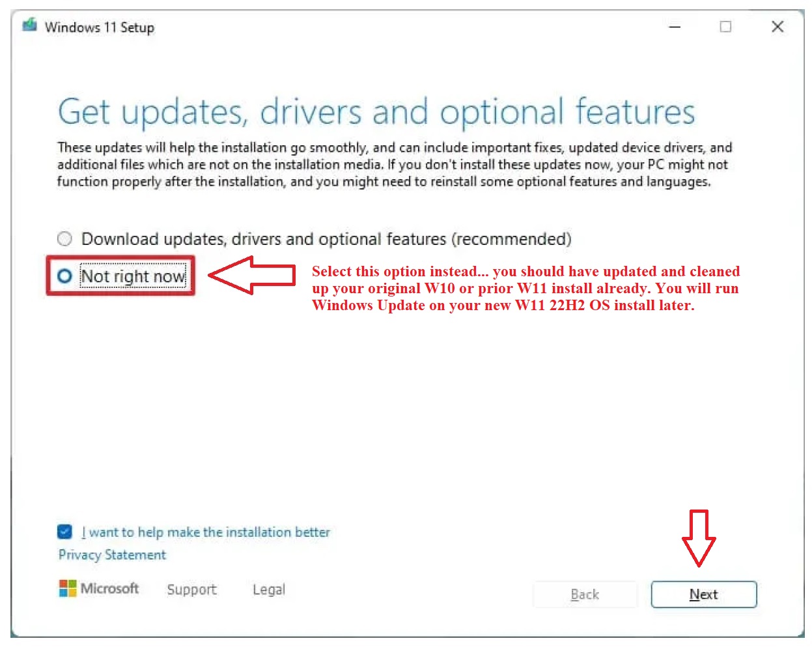812x647 pixels.
Task: Click the Back button
Action: [585, 594]
